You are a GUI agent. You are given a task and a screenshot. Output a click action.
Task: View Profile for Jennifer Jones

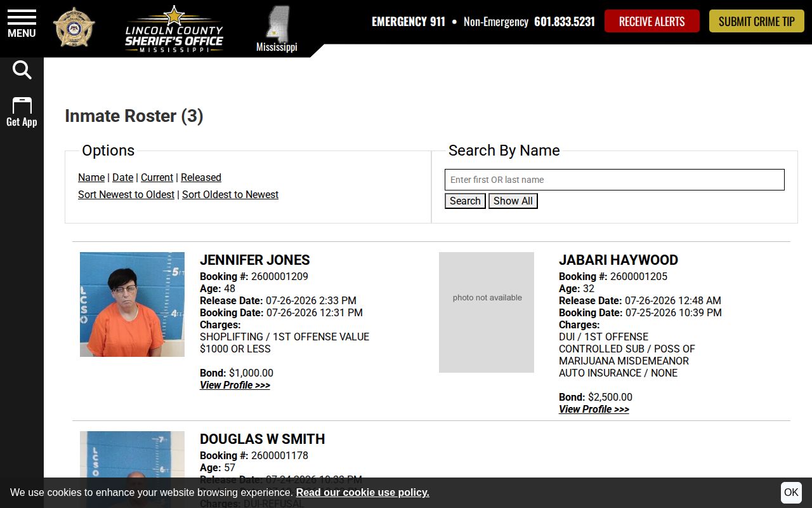(235, 385)
